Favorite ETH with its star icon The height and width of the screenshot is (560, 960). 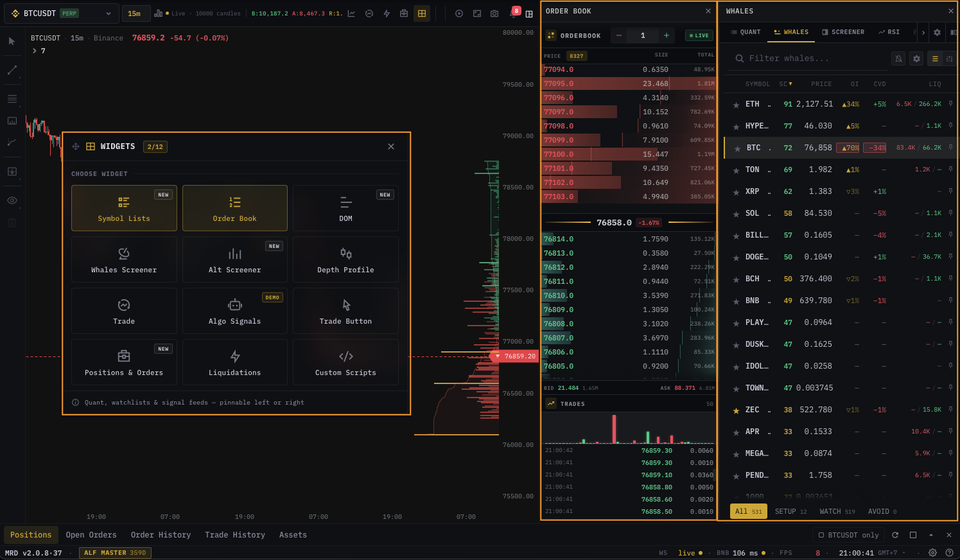[736, 105]
